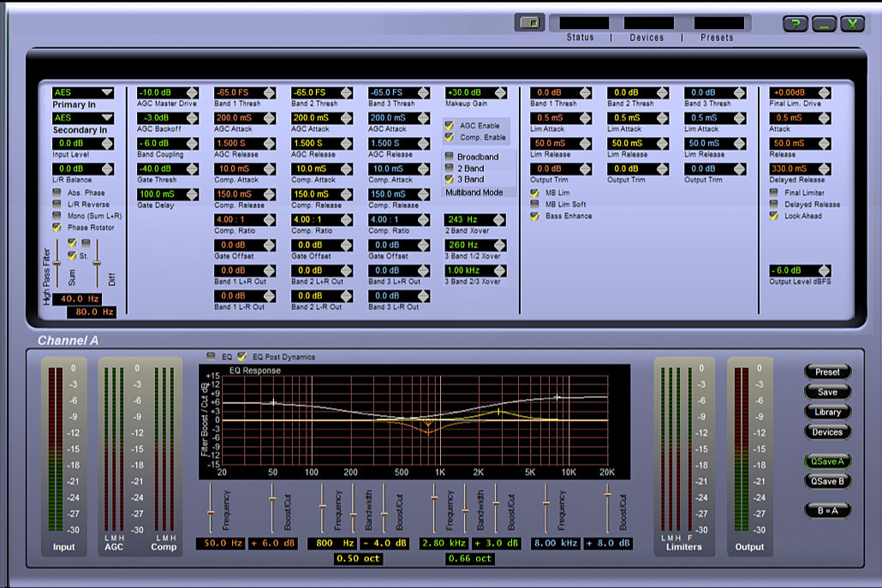Viewport: 882px width, 588px height.
Task: Open the Devices display in top bar
Action: point(648,23)
